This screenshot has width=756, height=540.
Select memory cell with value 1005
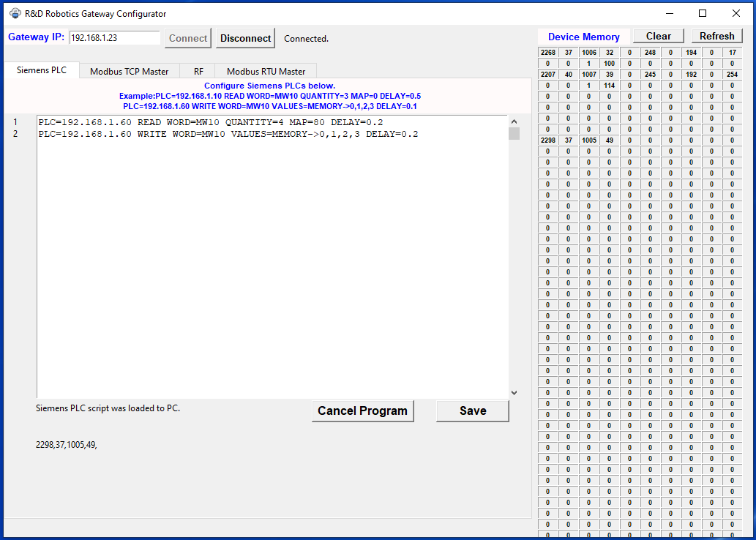pyautogui.click(x=588, y=140)
